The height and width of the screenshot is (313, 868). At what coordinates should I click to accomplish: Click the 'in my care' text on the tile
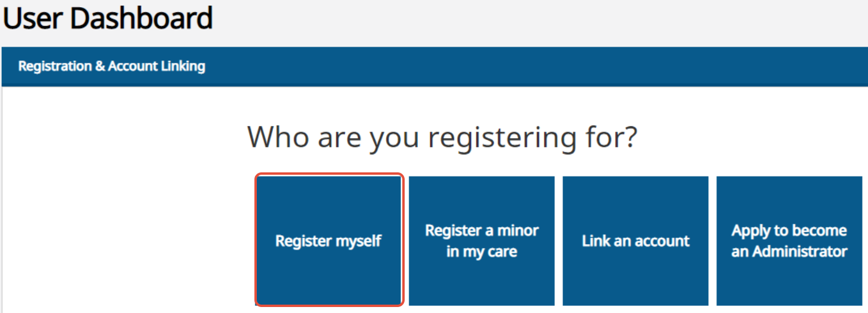point(482,251)
